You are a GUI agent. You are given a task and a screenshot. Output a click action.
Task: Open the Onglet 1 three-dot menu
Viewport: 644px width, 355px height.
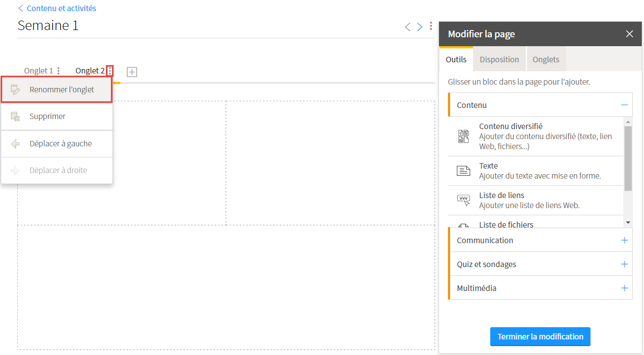(x=58, y=71)
